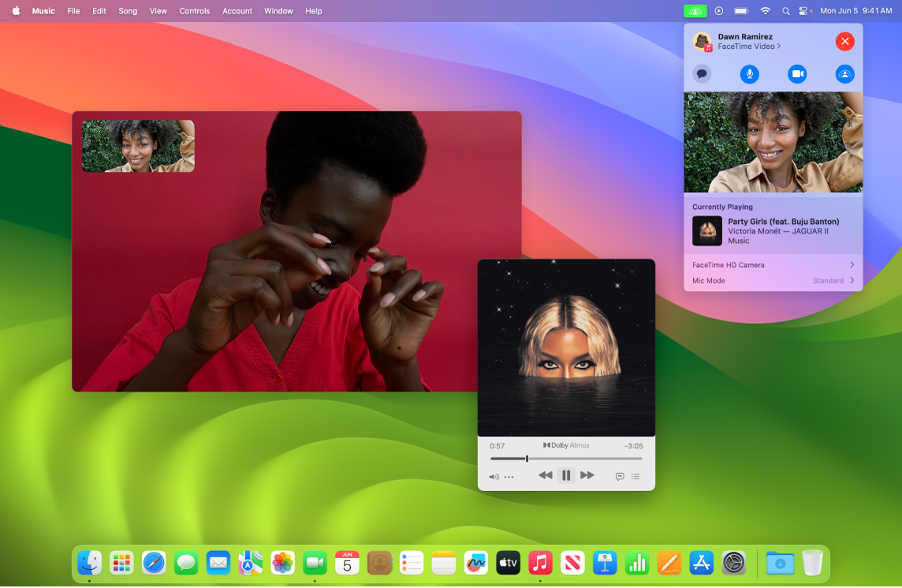This screenshot has height=588, width=902.
Task: Show lyrics in the Music mini player
Action: [x=620, y=475]
